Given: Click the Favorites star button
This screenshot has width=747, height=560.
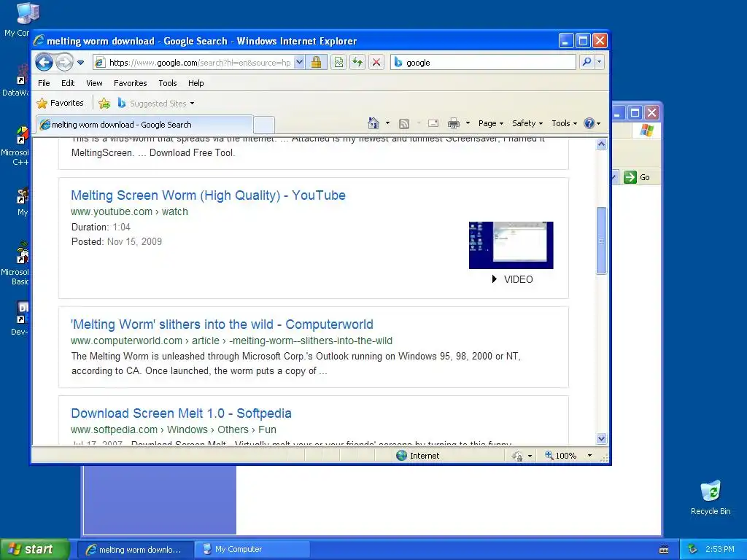Looking at the screenshot, I should point(60,103).
